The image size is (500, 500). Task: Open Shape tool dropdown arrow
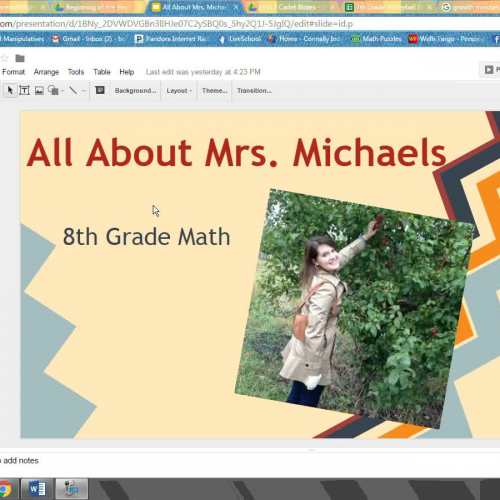(x=62, y=91)
